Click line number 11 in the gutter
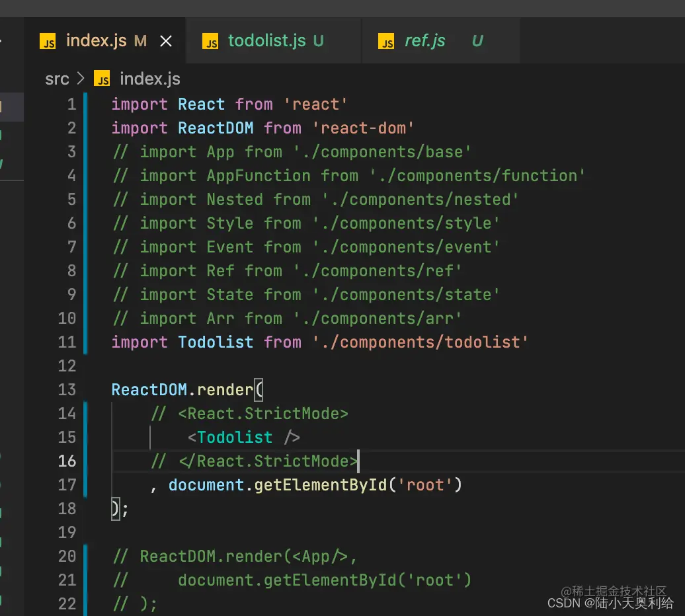 pyautogui.click(x=67, y=342)
